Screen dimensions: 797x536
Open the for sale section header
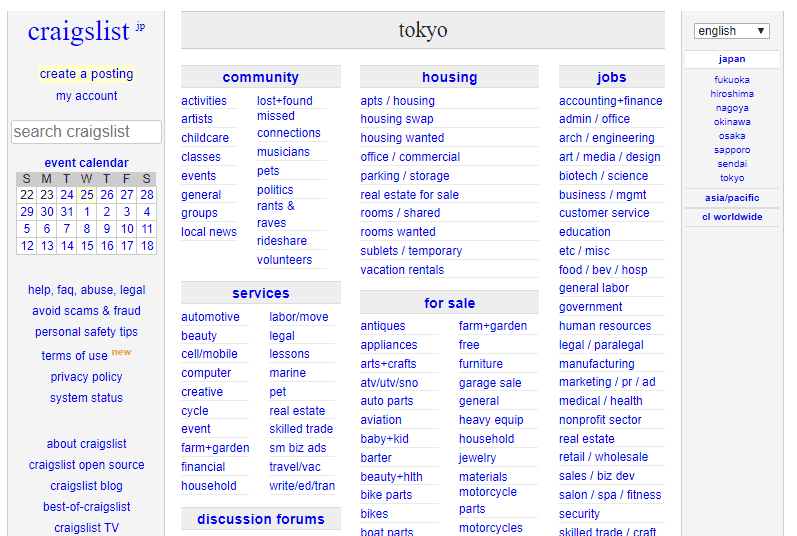449,303
